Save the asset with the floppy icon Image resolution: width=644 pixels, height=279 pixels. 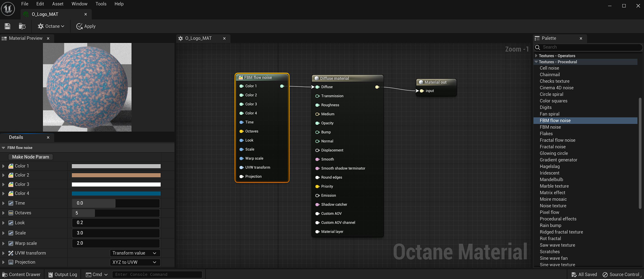point(7,26)
